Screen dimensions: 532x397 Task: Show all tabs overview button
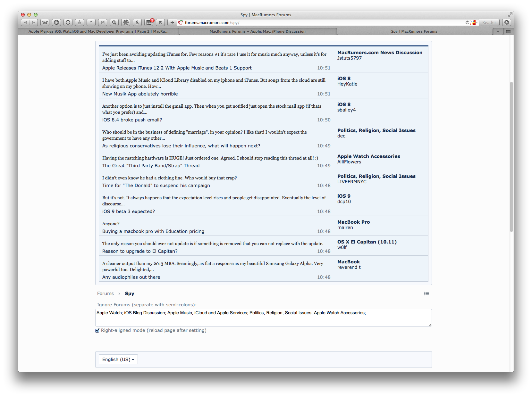coord(508,31)
